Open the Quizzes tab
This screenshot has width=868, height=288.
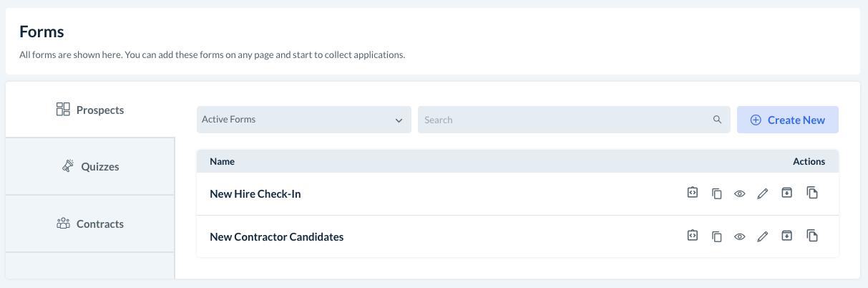(x=90, y=167)
